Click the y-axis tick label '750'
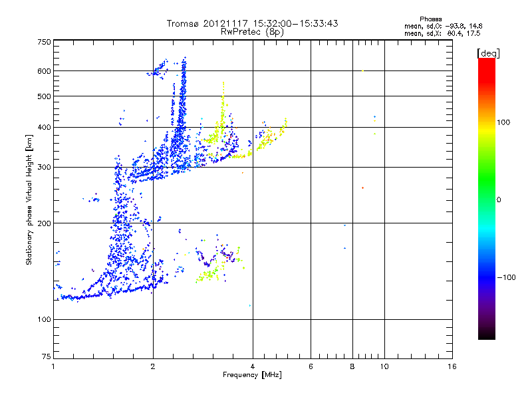This screenshot has width=532, height=399. 44,42
